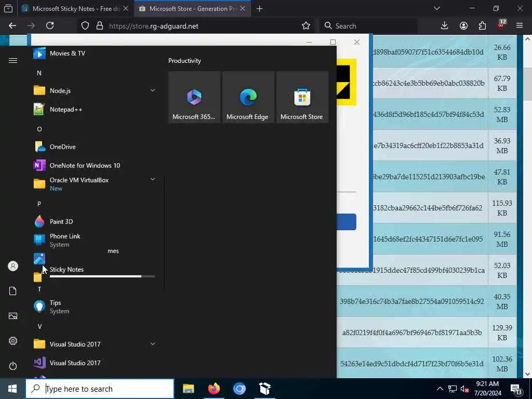Screen dimensions: 532x399
Task: Open Firefox account icon
Action: 463,26
